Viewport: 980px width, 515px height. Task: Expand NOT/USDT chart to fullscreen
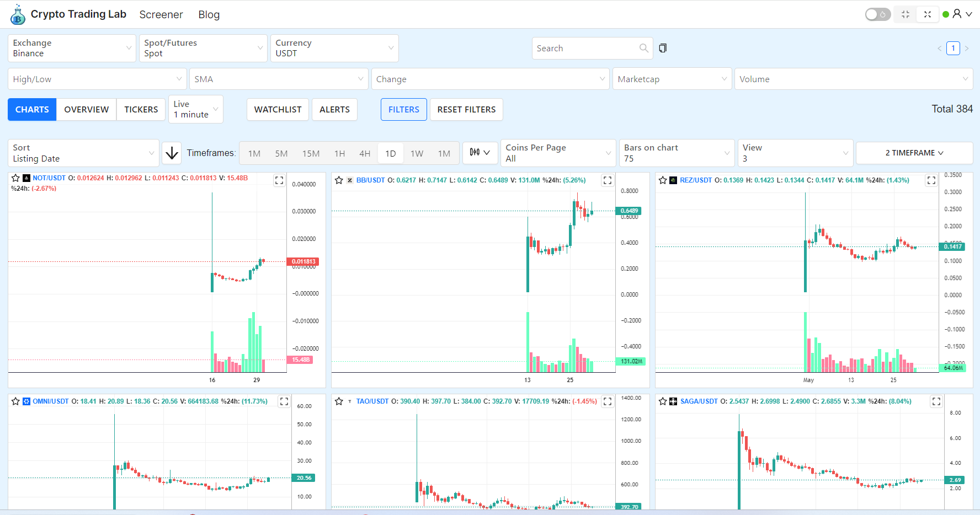(279, 180)
